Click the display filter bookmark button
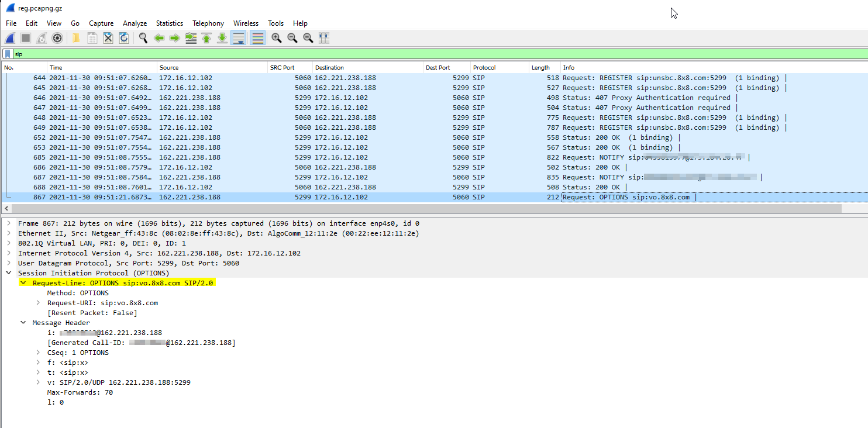The height and width of the screenshot is (428, 868). point(8,54)
